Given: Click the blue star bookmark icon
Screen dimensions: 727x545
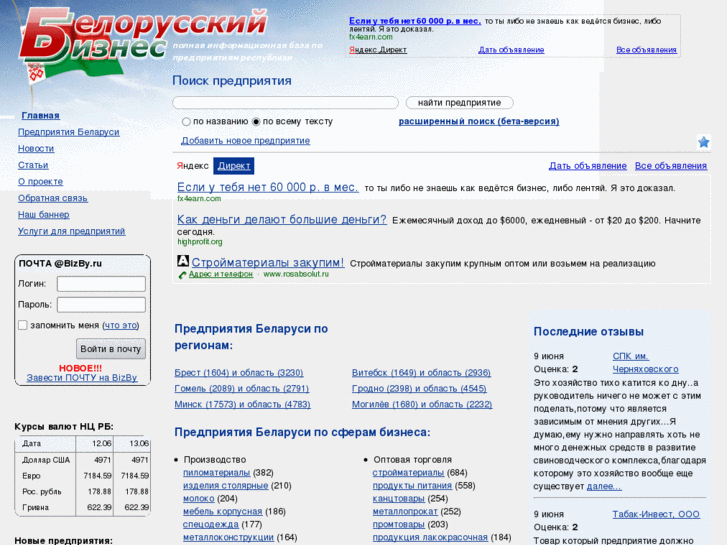Looking at the screenshot, I should coord(703,142).
